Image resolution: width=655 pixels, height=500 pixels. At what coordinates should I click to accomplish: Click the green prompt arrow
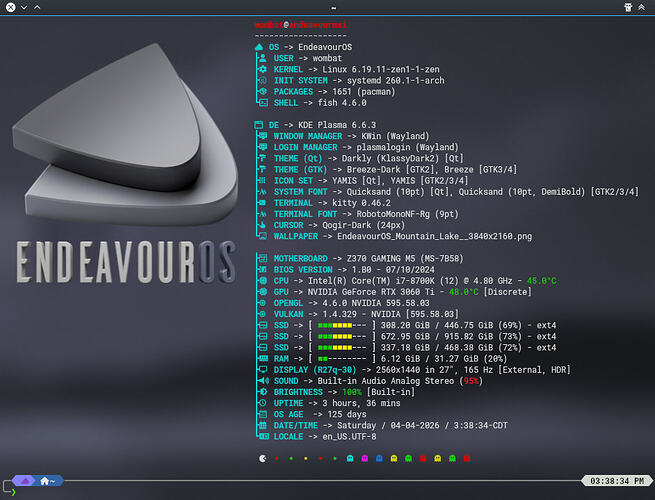[x=13, y=492]
